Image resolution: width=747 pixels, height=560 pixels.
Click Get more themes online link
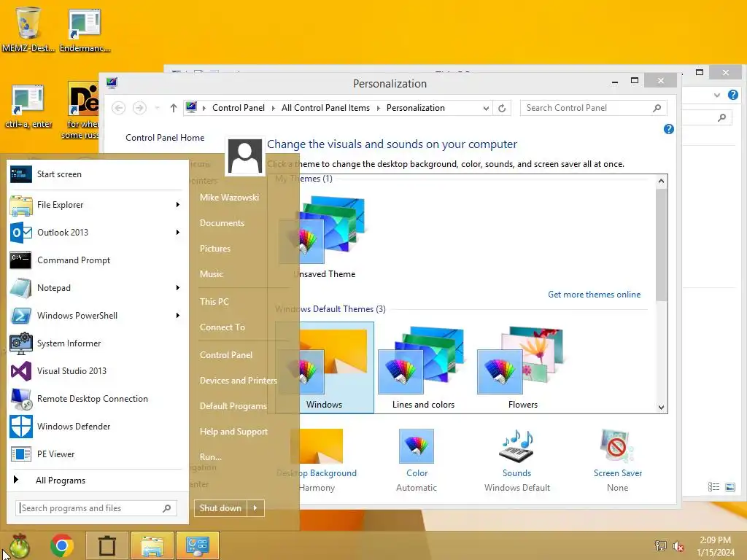tap(594, 295)
